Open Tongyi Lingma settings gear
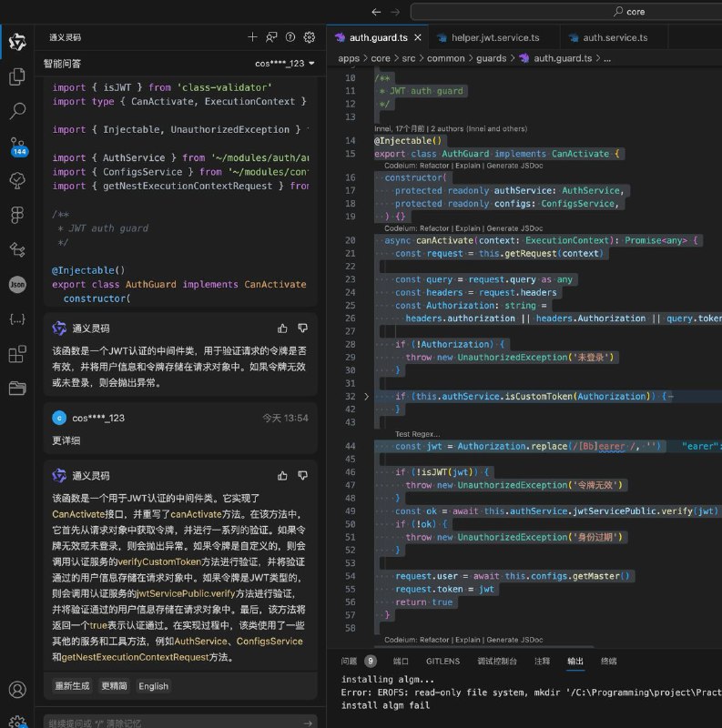 (x=309, y=37)
